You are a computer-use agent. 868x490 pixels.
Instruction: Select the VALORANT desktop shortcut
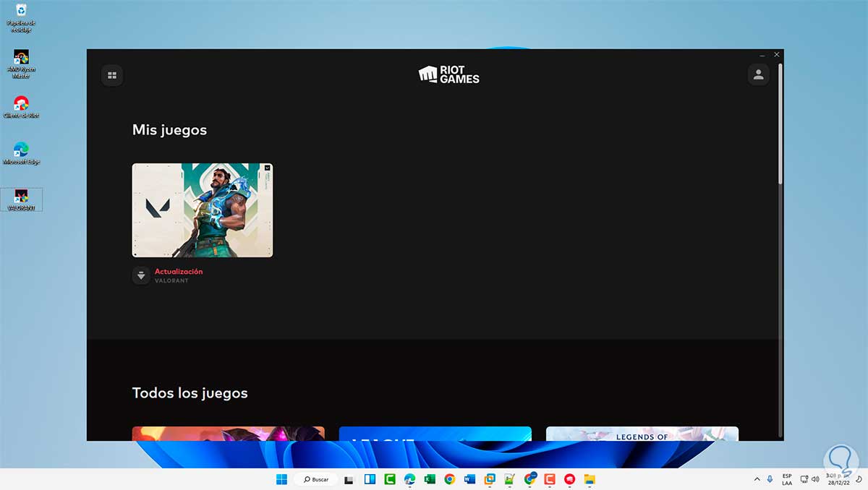pyautogui.click(x=21, y=199)
